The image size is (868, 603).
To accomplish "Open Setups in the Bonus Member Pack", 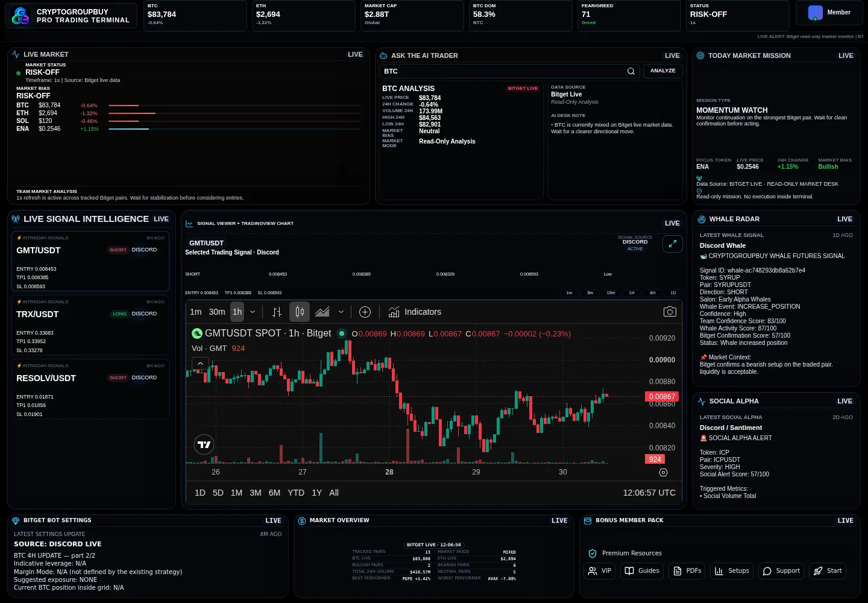I will coord(732,570).
